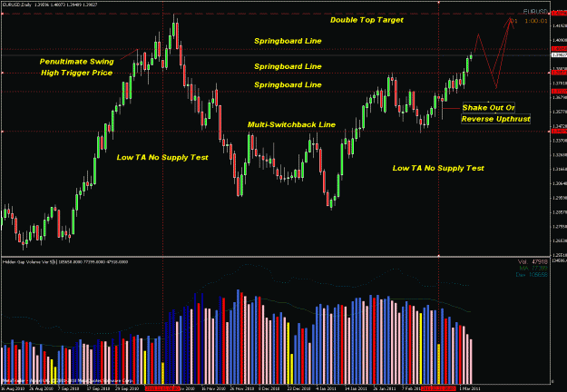This screenshot has height=392, width=567.
Task: Click the 'EURUSD,Daily' chart title text
Action: 17,5
